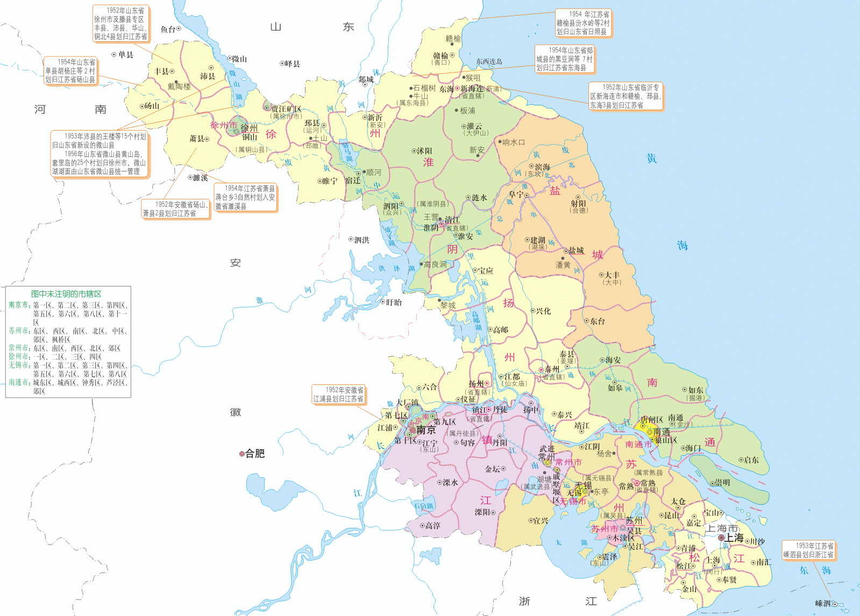Click the 1954年 赣榆县汾水岭 annotation box

tap(583, 23)
